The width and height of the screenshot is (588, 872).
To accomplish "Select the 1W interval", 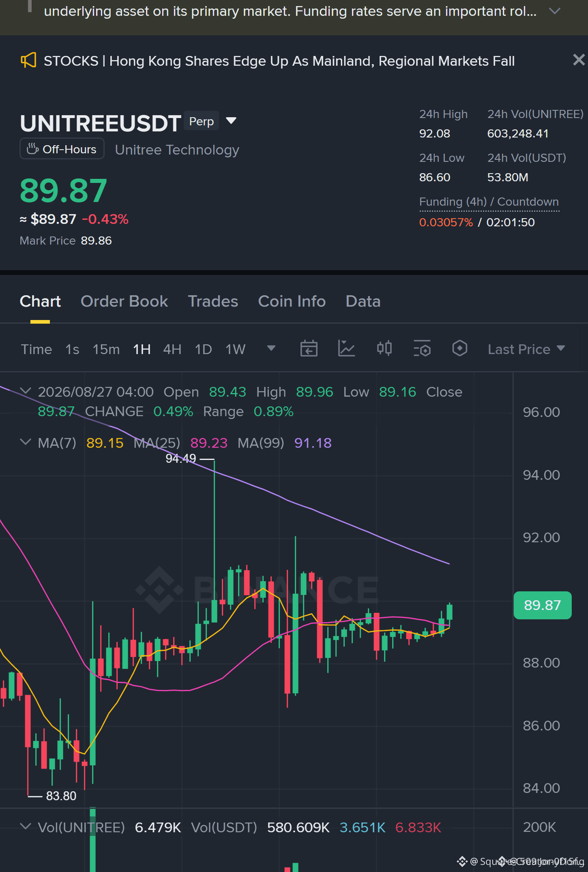I will [236, 349].
